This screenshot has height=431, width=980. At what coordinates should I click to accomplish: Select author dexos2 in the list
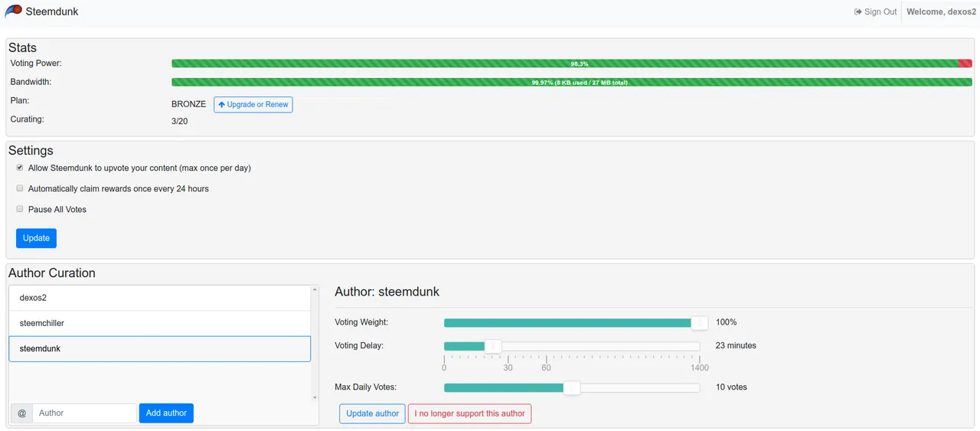pos(159,298)
